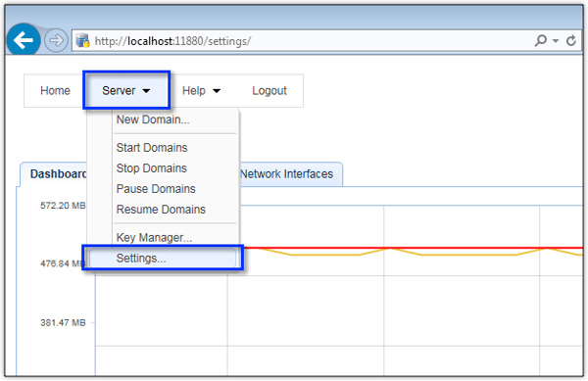Click the refresh page icon
The width and height of the screenshot is (588, 381).
pyautogui.click(x=571, y=40)
